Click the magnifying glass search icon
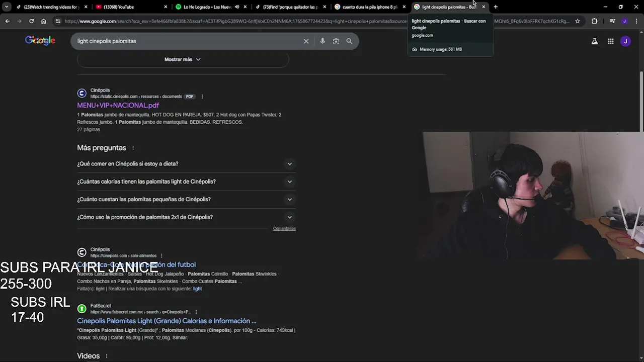 [349, 41]
